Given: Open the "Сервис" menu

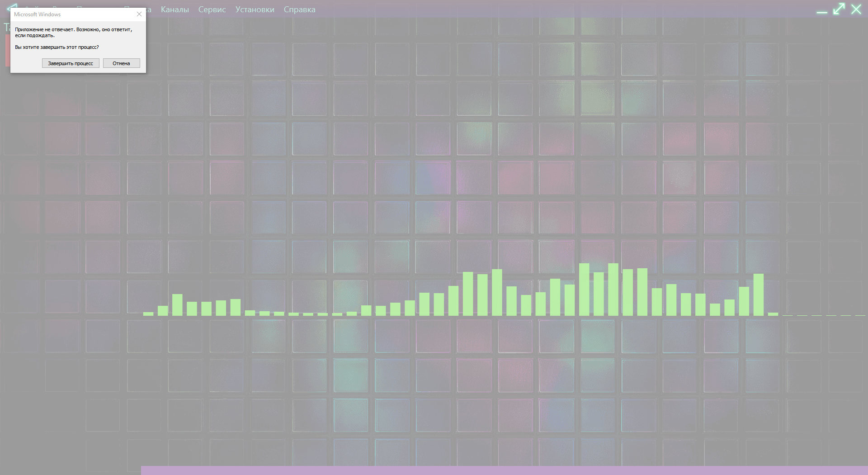Looking at the screenshot, I should tap(212, 9).
